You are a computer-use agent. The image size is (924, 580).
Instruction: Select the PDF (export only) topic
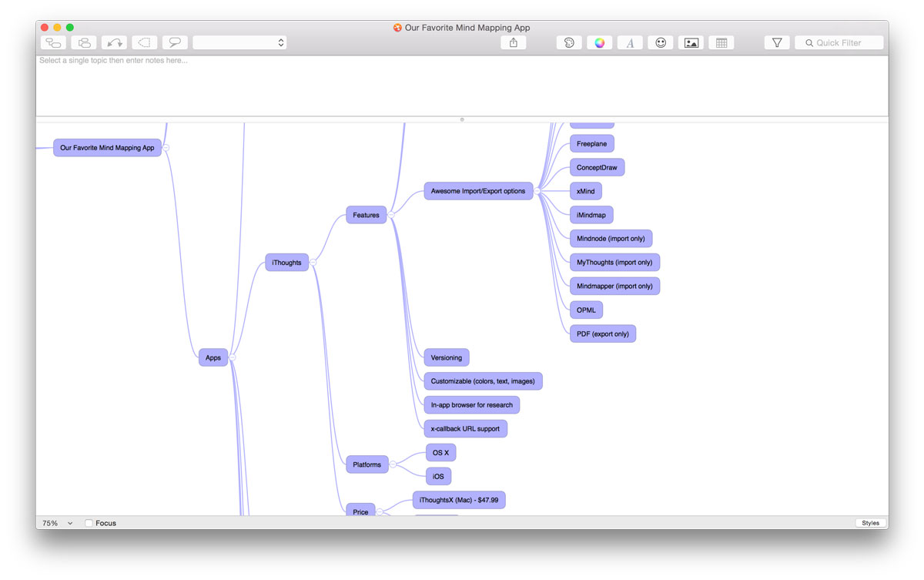(603, 334)
